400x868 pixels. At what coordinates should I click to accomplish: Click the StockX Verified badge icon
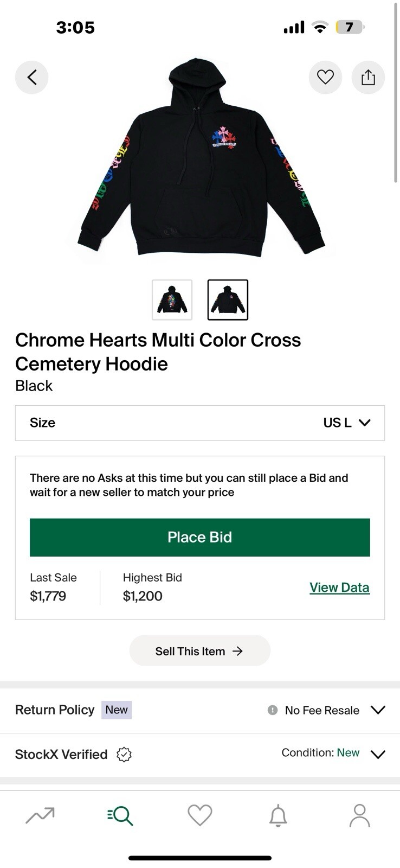point(124,754)
